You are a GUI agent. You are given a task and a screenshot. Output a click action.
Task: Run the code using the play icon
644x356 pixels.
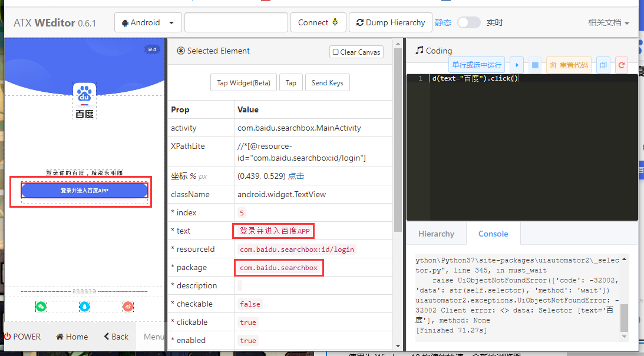517,65
